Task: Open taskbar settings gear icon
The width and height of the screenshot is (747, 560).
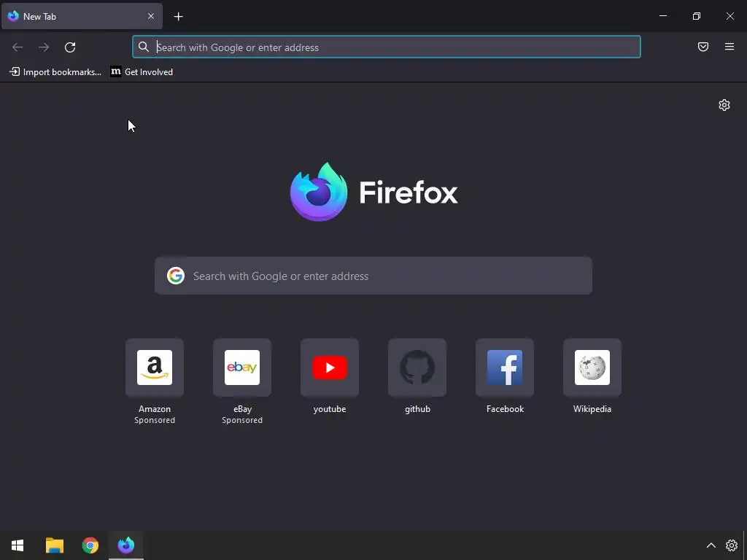Action: 731,545
